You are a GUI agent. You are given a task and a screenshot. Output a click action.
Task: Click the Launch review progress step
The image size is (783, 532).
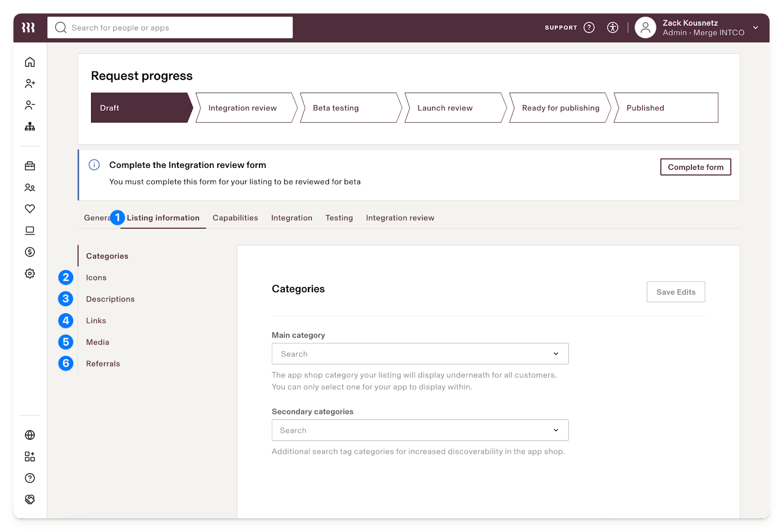[456, 108]
